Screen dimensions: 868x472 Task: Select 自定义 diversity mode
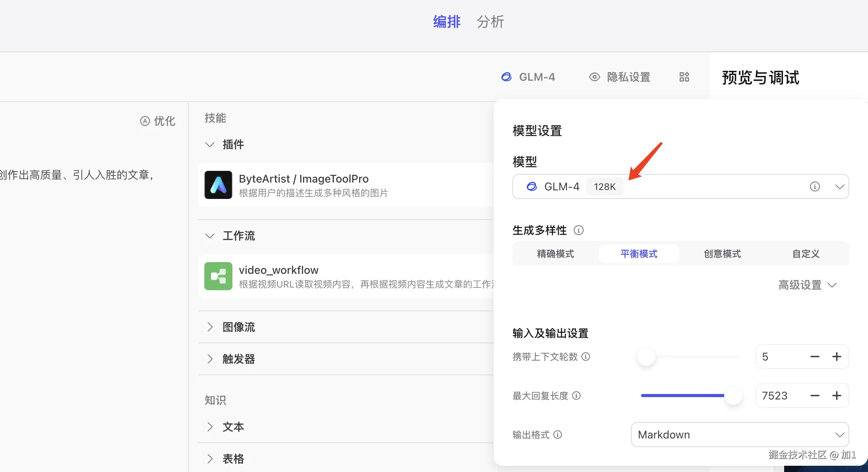pyautogui.click(x=806, y=254)
